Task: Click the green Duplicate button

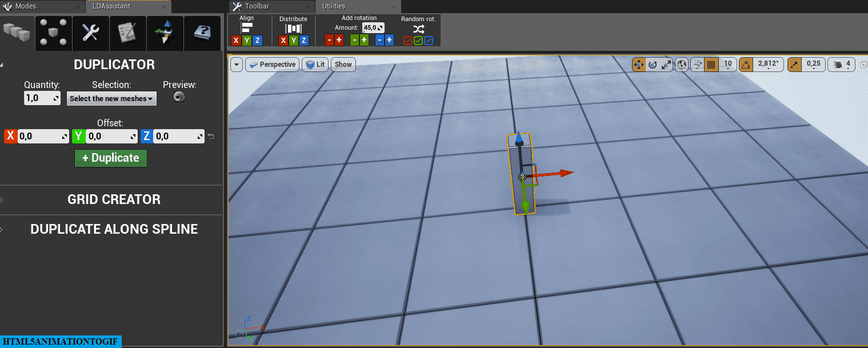Action: [x=111, y=158]
